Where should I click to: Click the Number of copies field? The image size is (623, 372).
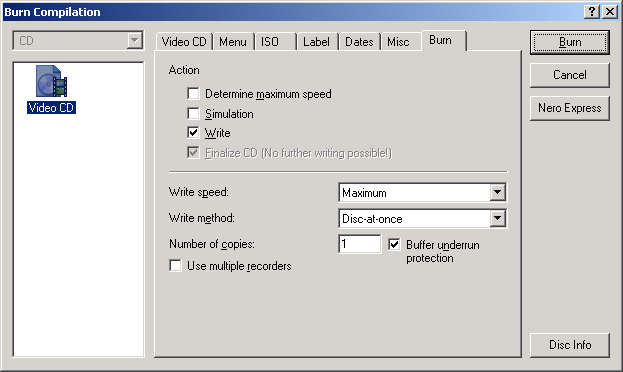tap(360, 244)
